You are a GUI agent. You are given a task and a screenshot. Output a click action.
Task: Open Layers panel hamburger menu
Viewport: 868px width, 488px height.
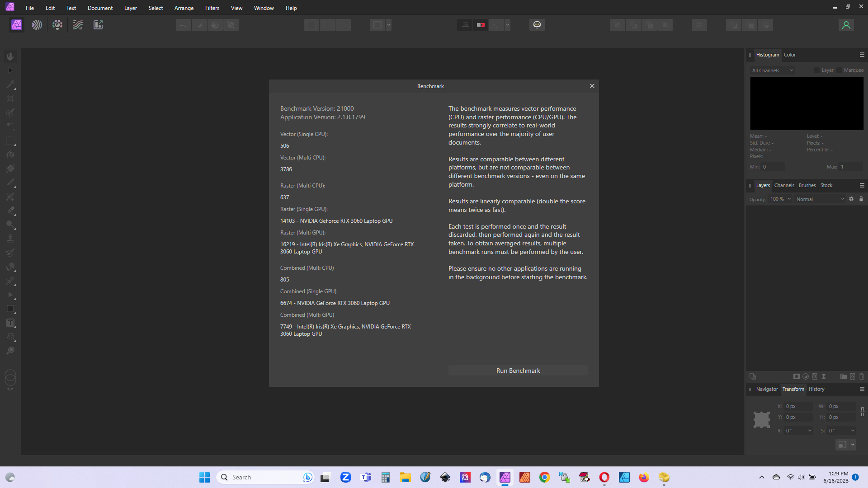coord(862,185)
